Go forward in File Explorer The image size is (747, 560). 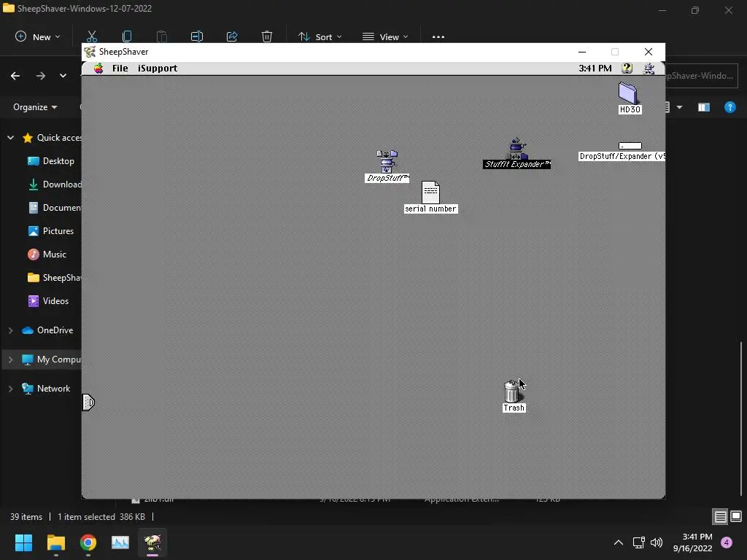[x=41, y=76]
